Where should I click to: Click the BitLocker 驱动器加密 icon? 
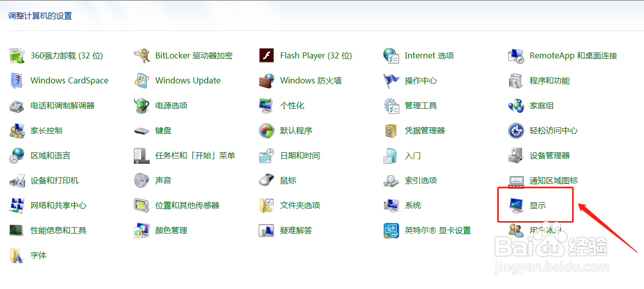pos(142,56)
